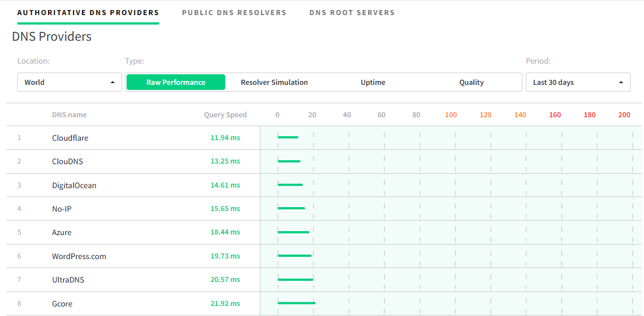Click No-IP's 15.65 ms value
The width and height of the screenshot is (644, 316).
pos(225,209)
